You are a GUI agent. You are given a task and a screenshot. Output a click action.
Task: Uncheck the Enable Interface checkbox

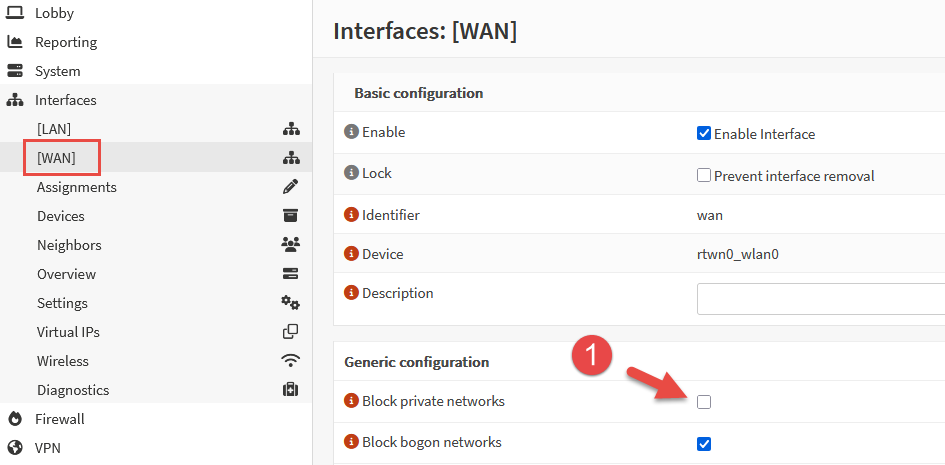(704, 134)
